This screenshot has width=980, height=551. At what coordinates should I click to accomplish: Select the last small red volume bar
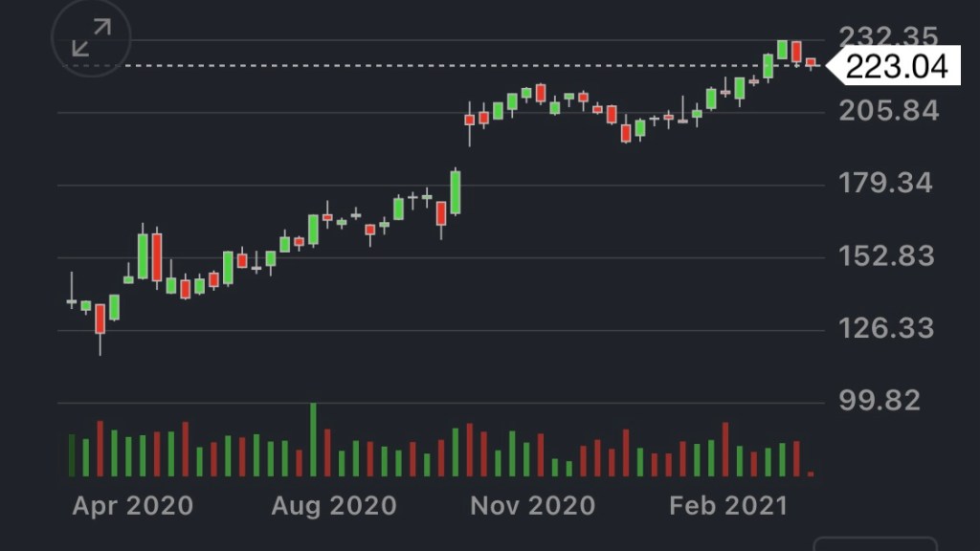(811, 473)
